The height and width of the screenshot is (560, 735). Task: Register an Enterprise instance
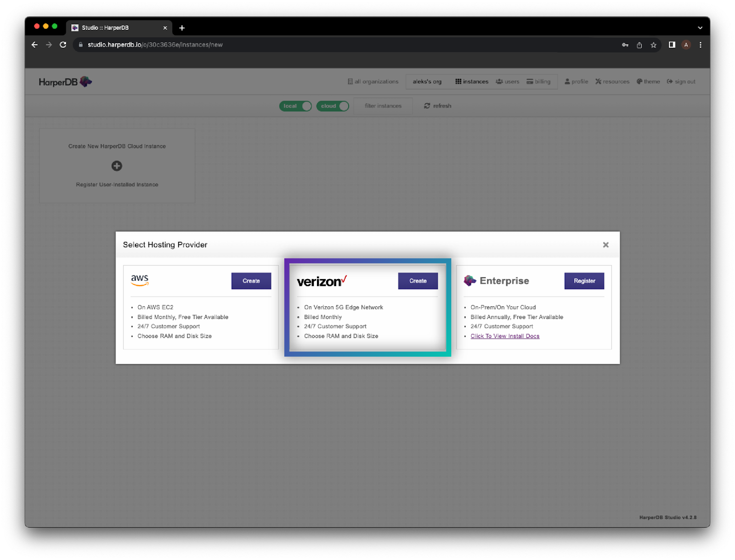tap(584, 281)
